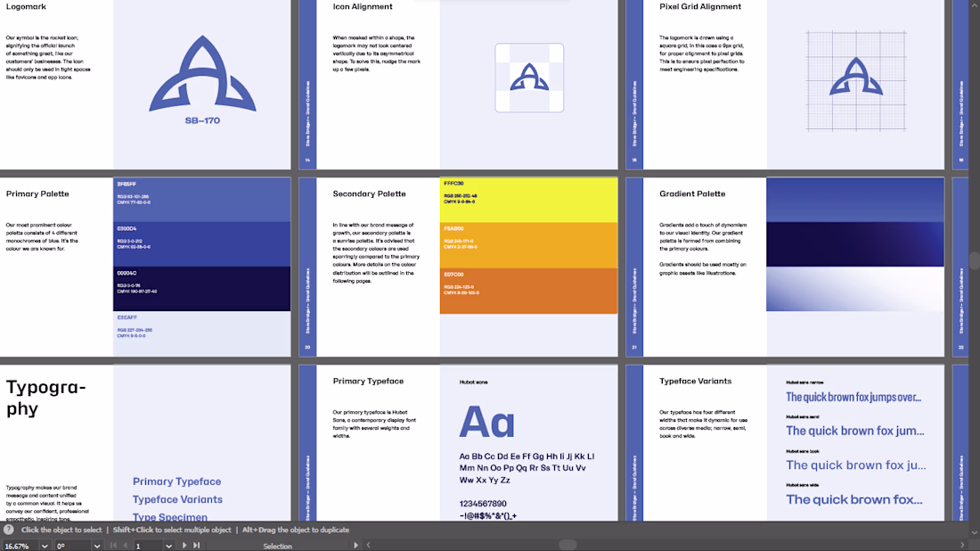Click the 0° rotate view field

[x=72, y=546]
